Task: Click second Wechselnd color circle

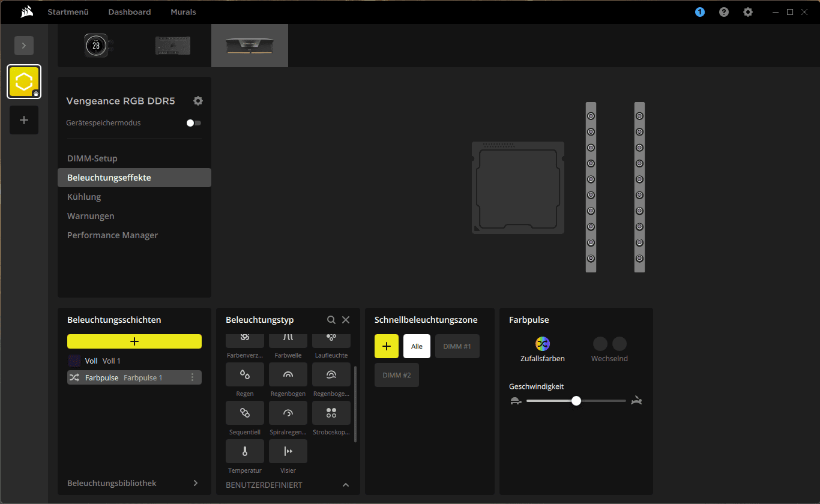Action: point(620,344)
